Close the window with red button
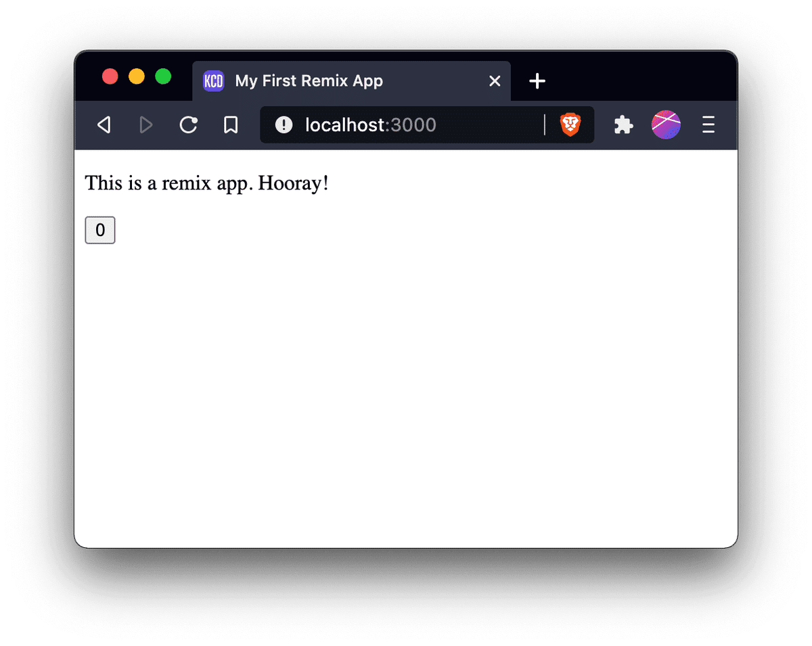The height and width of the screenshot is (646, 812). [110, 76]
